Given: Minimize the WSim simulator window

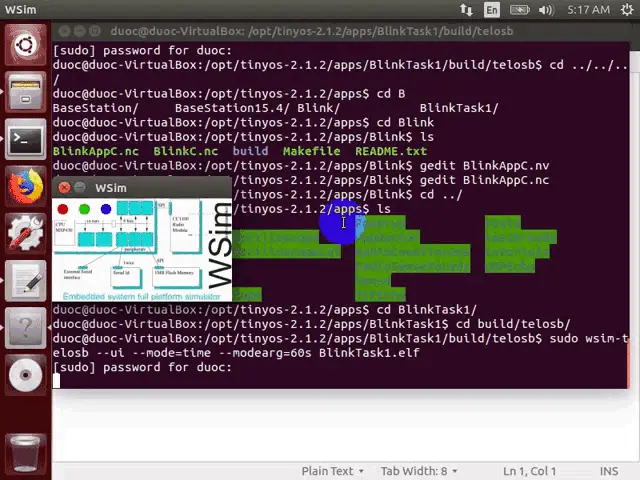Looking at the screenshot, I should pyautogui.click(x=80, y=188).
